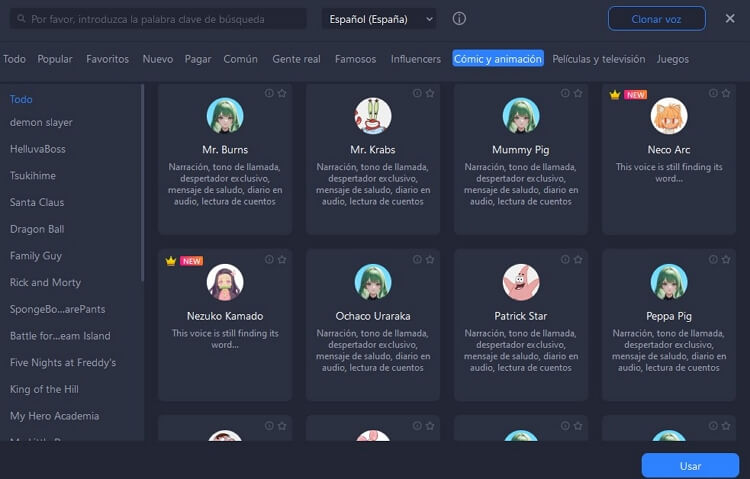This screenshot has height=479, width=750.
Task: Select Santa Claus category
Action: pyautogui.click(x=37, y=202)
